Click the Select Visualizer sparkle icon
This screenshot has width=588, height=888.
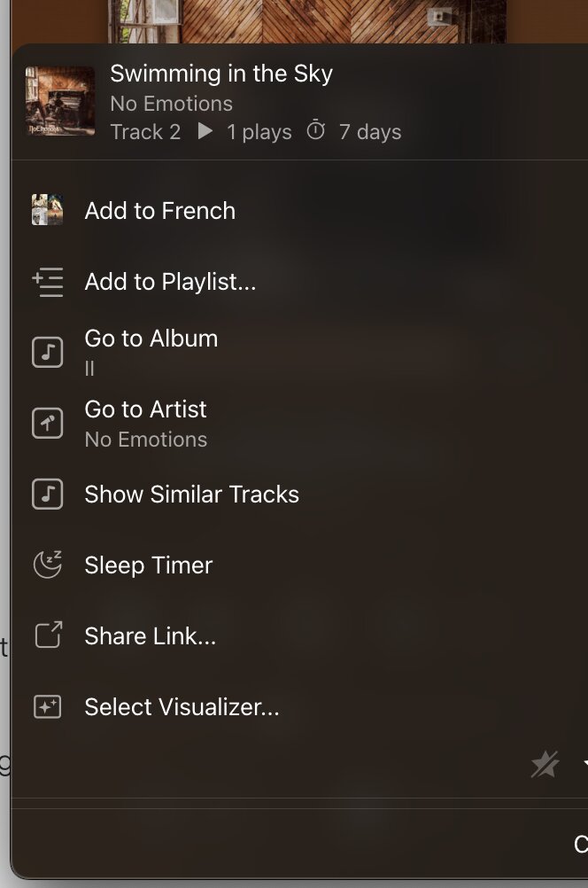[47, 707]
